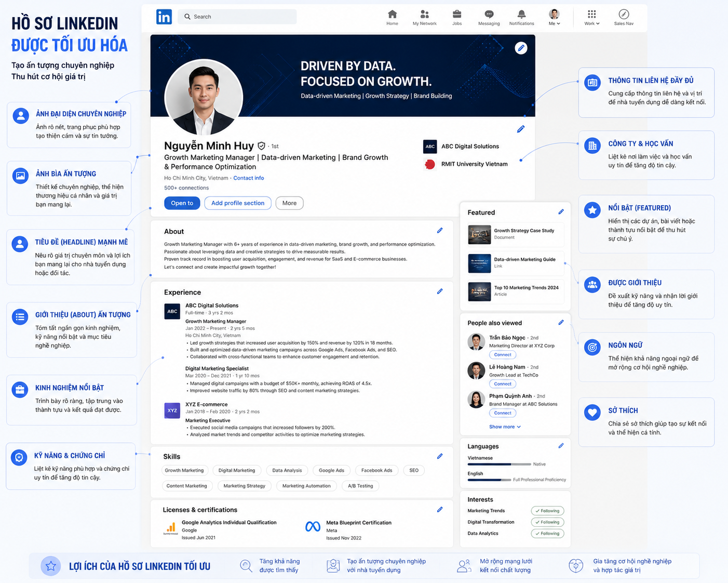The image size is (728, 583).
Task: Click Lê Hoàng Nam's profile photo
Action: click(476, 370)
